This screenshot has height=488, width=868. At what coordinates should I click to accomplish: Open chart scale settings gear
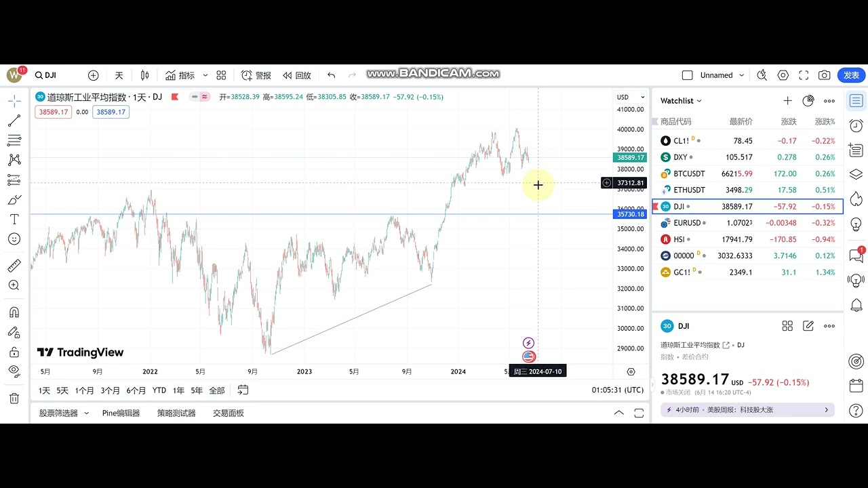(631, 371)
